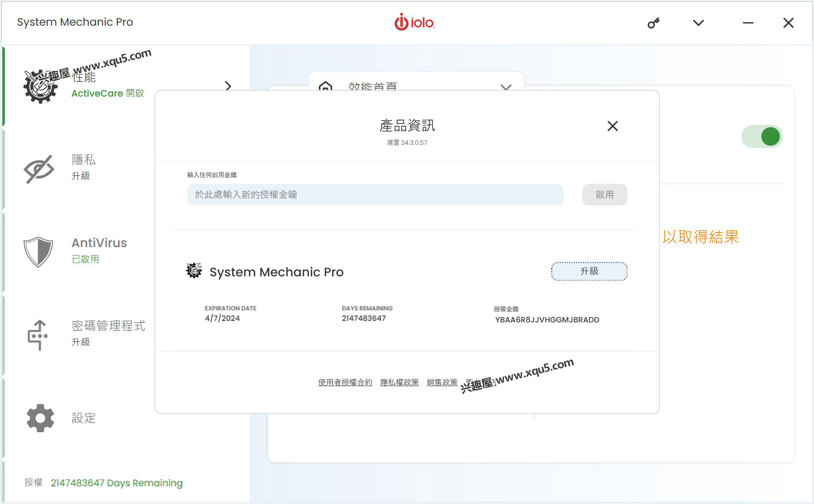Open the 隱私 privacy section
Screen dimensions: 814x504
point(84,159)
